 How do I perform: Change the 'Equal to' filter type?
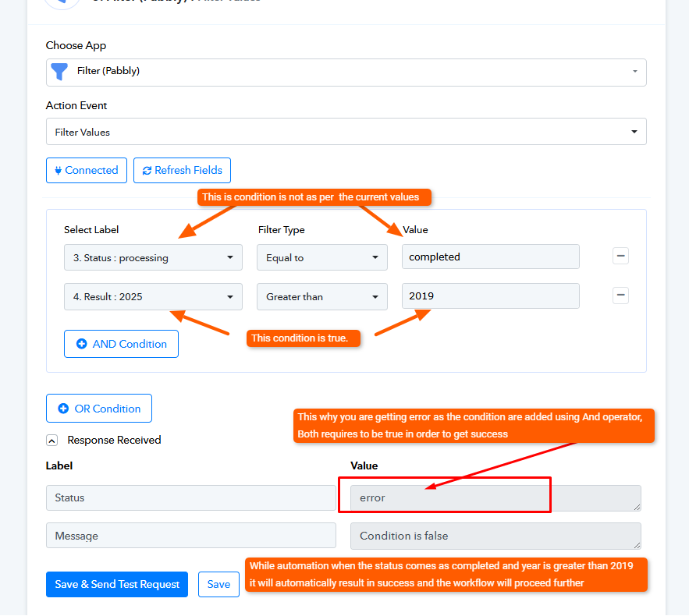point(322,257)
